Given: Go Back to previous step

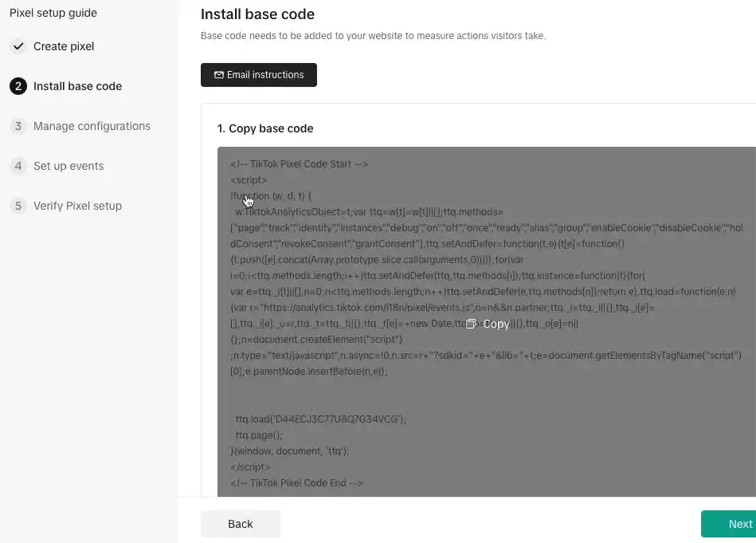Looking at the screenshot, I should 241,524.
